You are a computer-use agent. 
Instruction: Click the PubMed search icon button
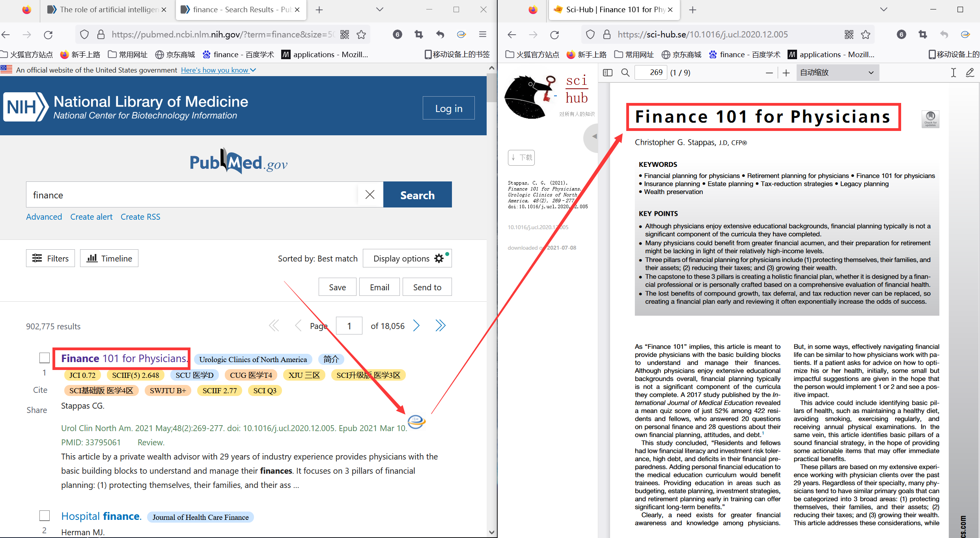click(417, 195)
